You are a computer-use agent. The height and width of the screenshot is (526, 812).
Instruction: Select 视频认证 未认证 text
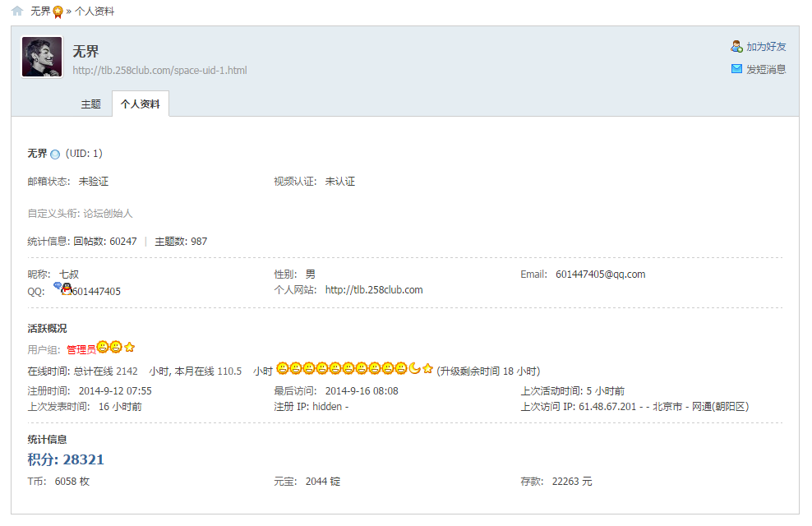(x=339, y=182)
